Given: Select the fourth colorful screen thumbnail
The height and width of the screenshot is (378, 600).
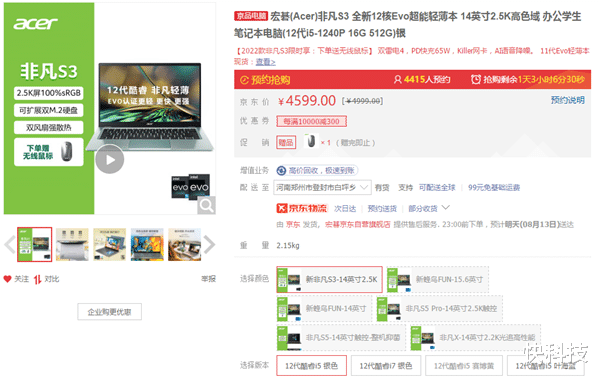Looking at the screenshot, I should tap(147, 244).
